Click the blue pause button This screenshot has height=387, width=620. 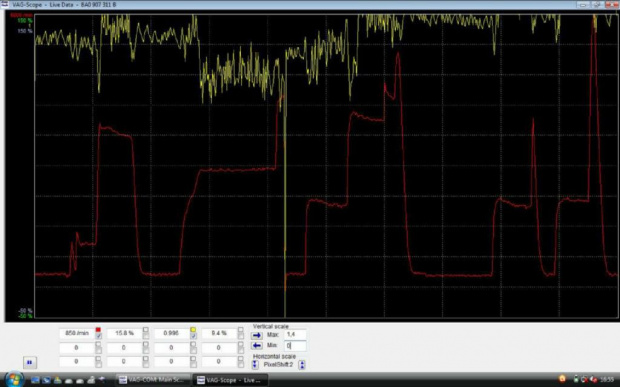[x=30, y=362]
